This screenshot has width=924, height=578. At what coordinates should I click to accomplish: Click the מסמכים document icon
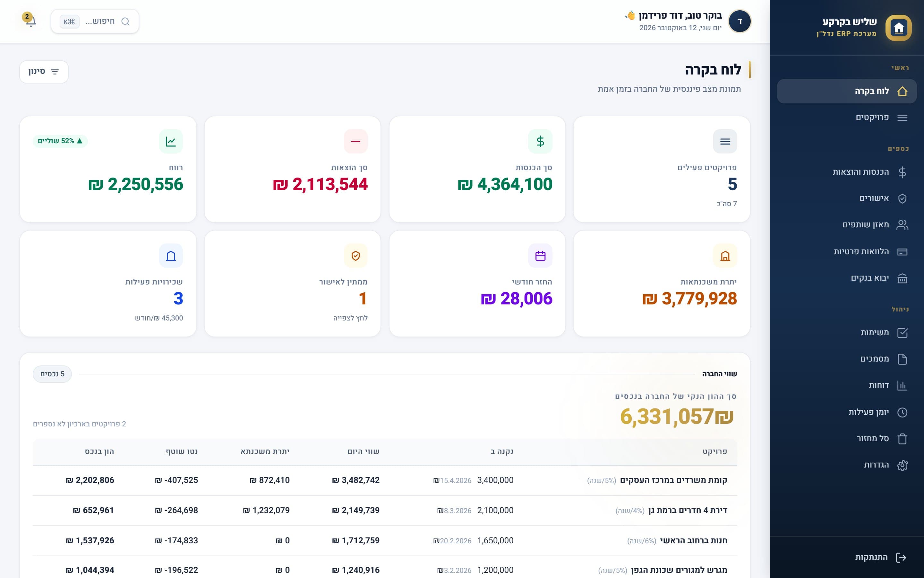(x=902, y=359)
